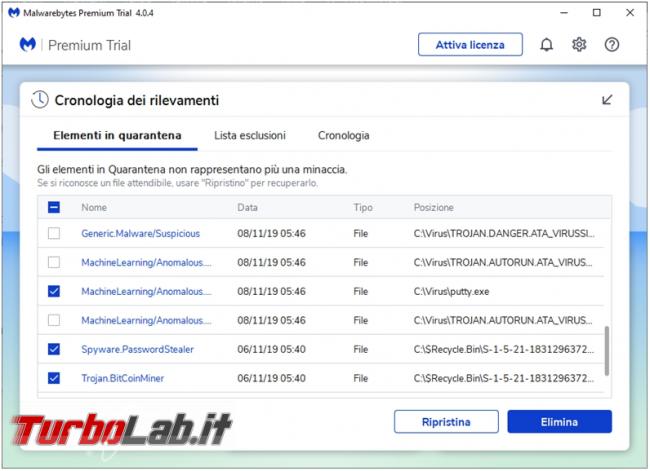
Task: Uncheck the Spyware.PasswordStealer checkbox
Action: [54, 349]
